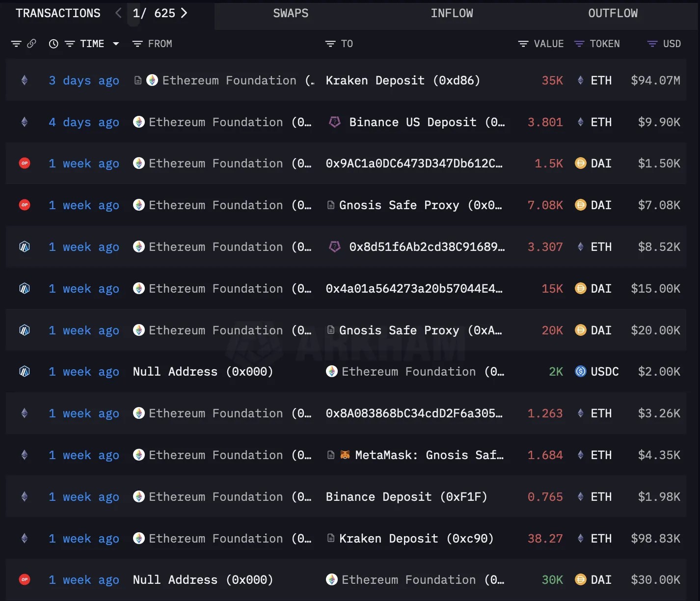Image resolution: width=700 pixels, height=601 pixels.
Task: Go to previous transactions page
Action: [x=118, y=13]
